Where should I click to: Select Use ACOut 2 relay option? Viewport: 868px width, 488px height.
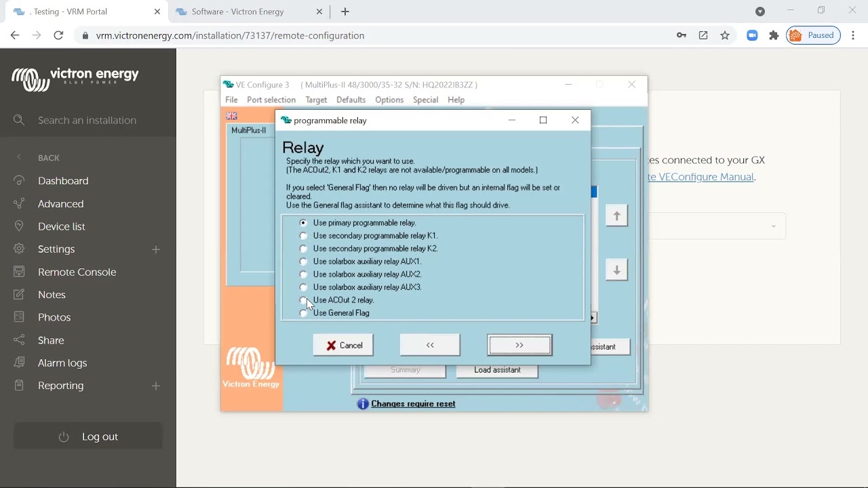pos(303,300)
